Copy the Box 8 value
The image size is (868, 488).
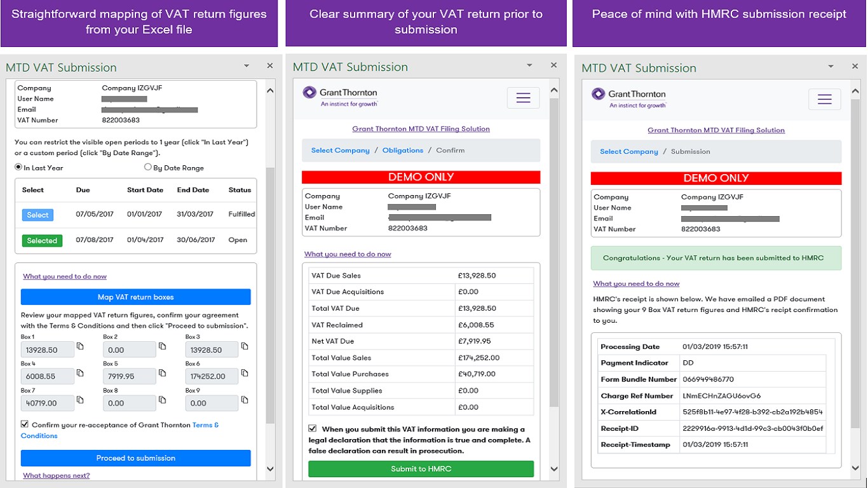(x=163, y=400)
